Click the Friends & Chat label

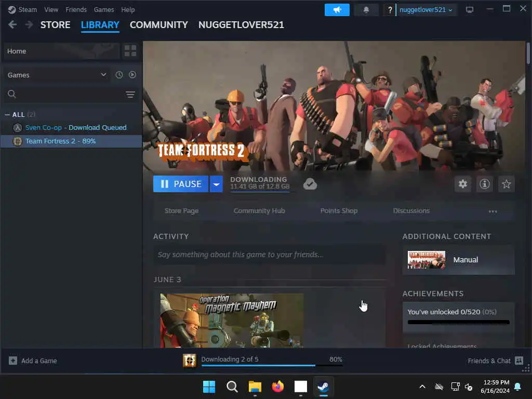489,361
